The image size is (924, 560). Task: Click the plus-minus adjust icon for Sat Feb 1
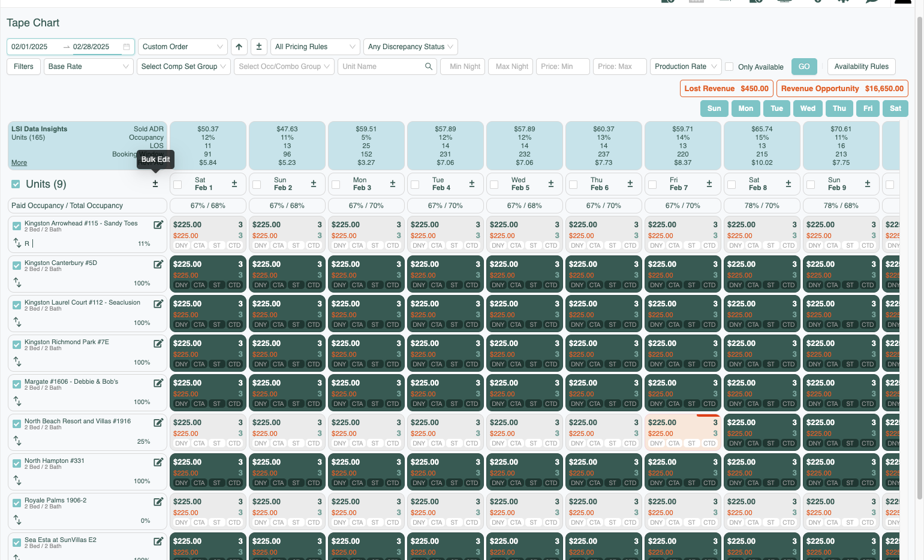coord(234,184)
